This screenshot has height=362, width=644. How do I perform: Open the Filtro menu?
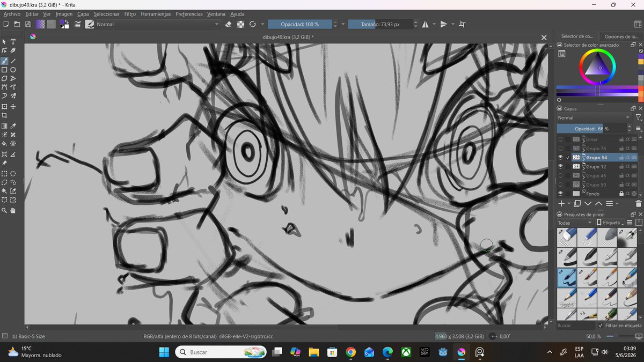point(130,14)
